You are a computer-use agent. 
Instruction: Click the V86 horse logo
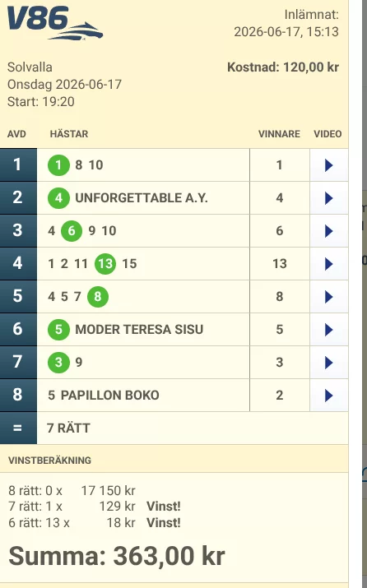[x=55, y=23]
